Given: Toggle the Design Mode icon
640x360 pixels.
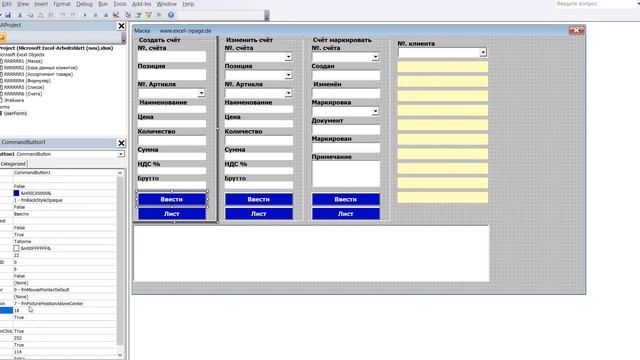Looking at the screenshot, I should point(116,15).
